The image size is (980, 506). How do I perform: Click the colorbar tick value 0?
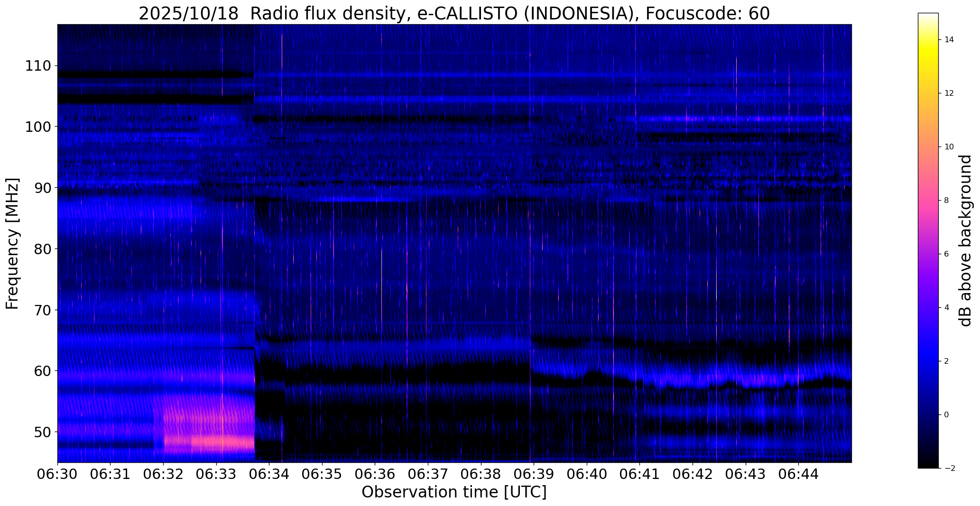(x=947, y=415)
